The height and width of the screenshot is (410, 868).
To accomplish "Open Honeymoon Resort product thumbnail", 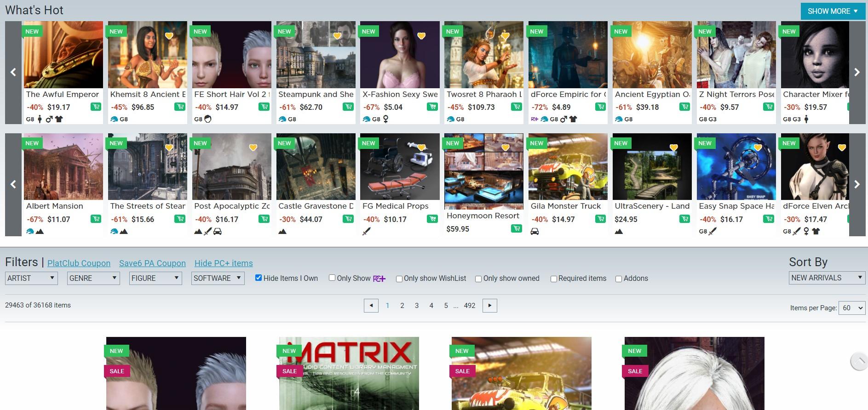I will click(483, 171).
